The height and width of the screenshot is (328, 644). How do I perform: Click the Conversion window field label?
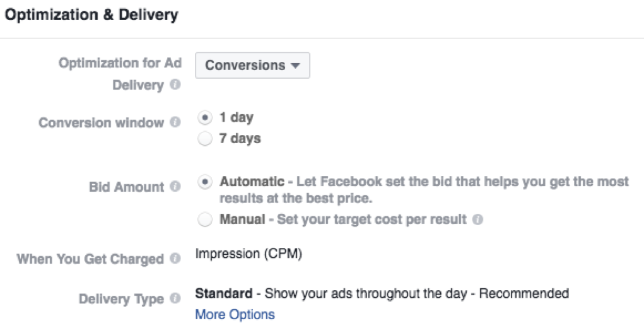coord(101,122)
